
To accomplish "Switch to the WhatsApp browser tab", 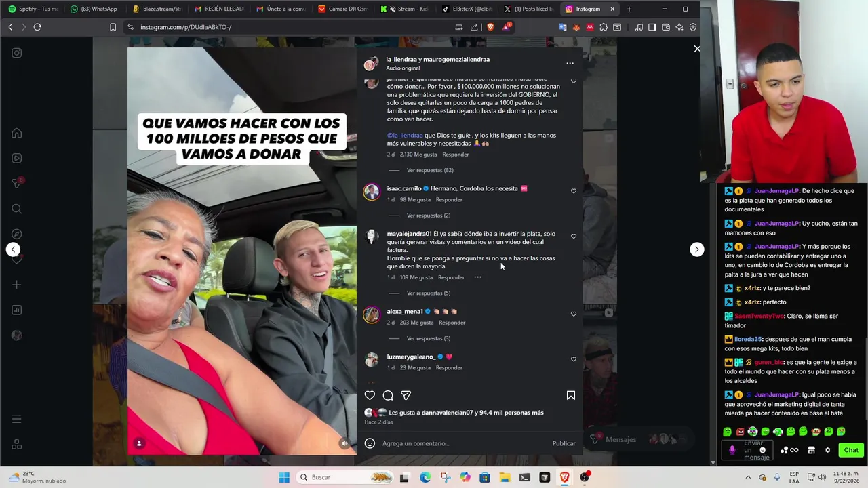I will (x=95, y=9).
